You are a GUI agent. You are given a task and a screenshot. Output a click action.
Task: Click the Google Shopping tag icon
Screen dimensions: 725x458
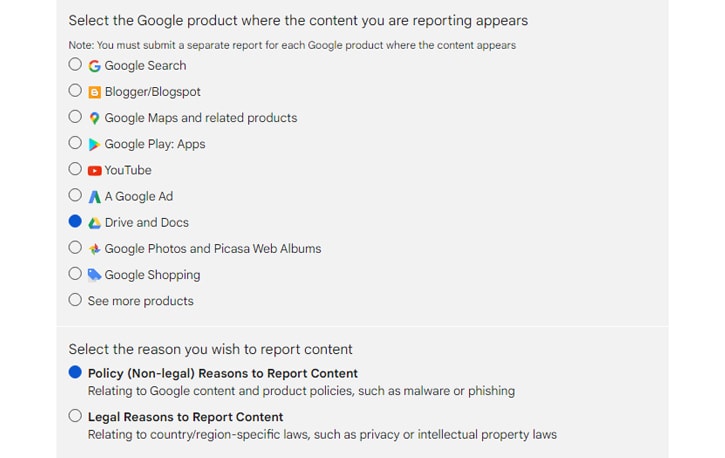click(x=94, y=275)
